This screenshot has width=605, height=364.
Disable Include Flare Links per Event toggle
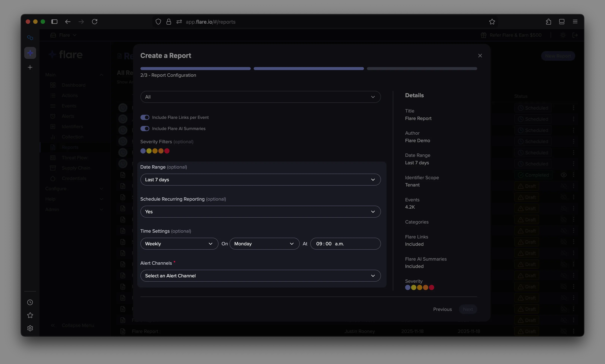pos(145,118)
